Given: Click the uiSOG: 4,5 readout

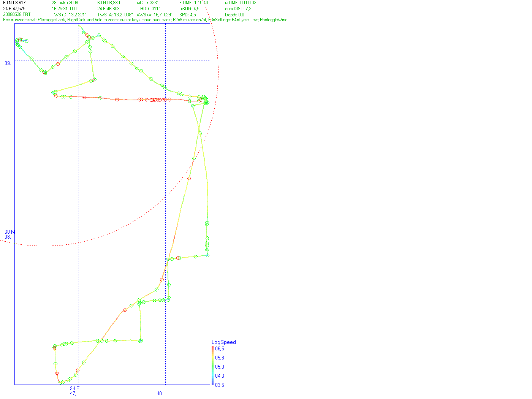Looking at the screenshot, I should [x=189, y=9].
